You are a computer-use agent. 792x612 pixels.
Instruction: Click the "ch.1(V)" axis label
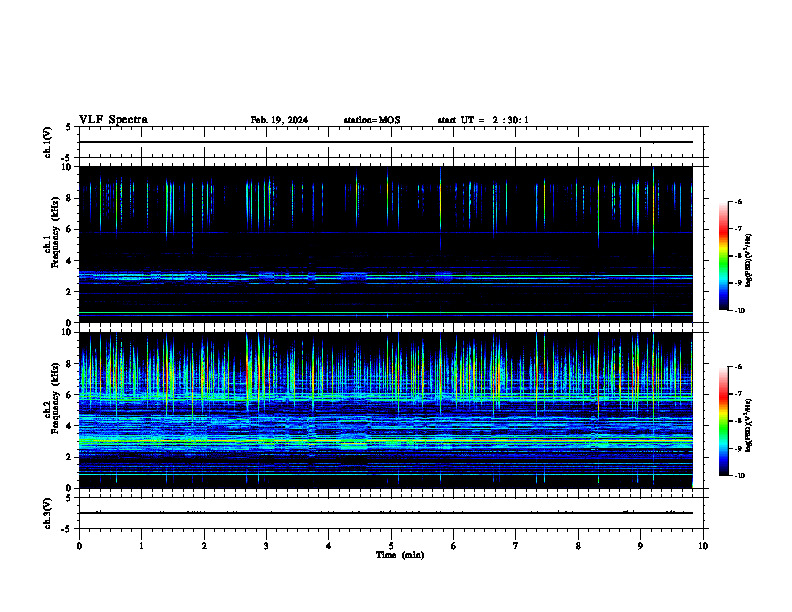(x=48, y=142)
